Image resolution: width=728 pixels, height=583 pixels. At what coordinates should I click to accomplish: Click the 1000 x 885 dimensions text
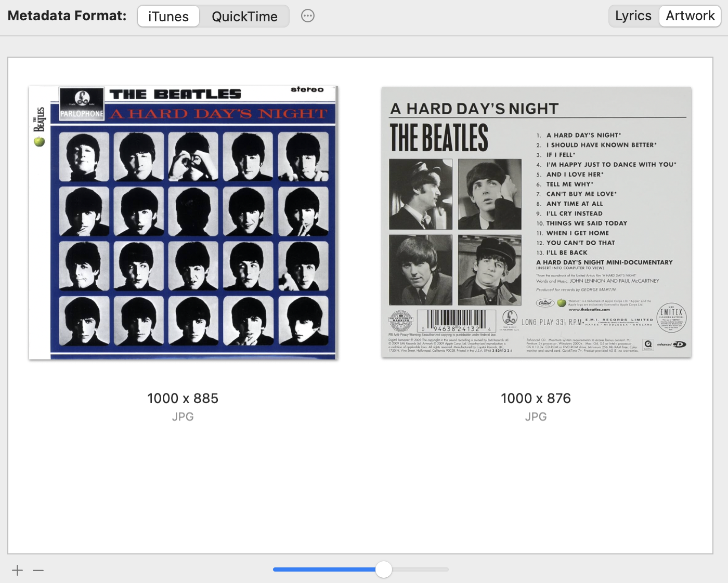(x=183, y=399)
